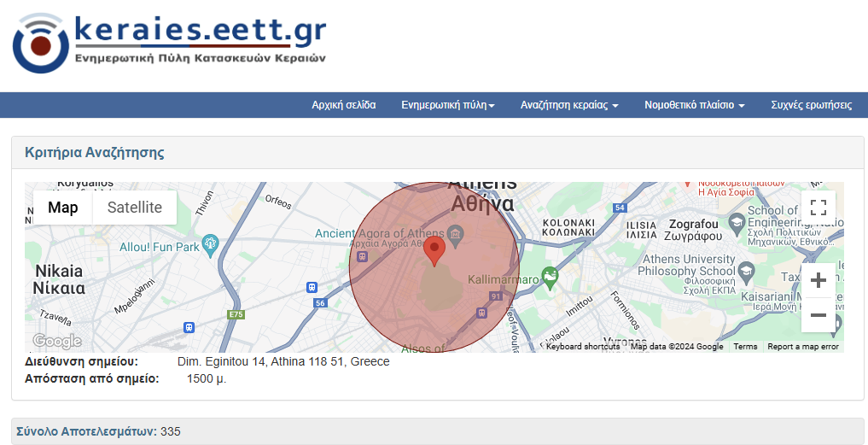Switch map to Map view
Image resolution: width=868 pixels, height=445 pixels.
pos(62,208)
